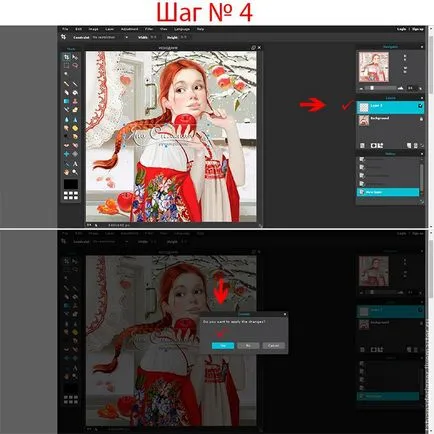434x434 pixels.
Task: Pick the Bloat tool in the upper editor
Action: [x=66, y=154]
